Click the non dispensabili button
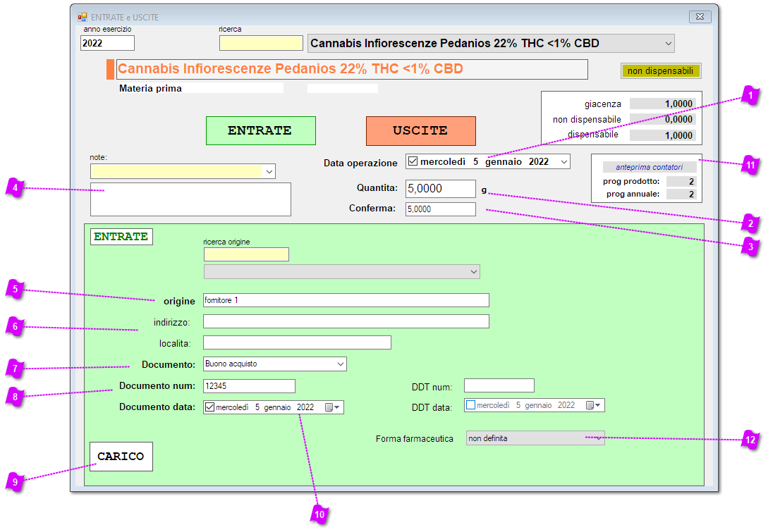Image resolution: width=768 pixels, height=532 pixels. (660, 71)
